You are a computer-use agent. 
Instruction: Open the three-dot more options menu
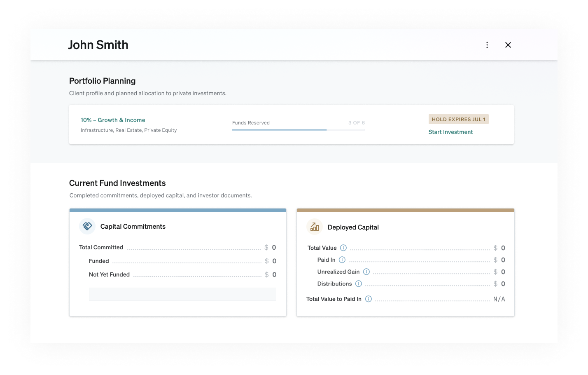[x=487, y=45]
